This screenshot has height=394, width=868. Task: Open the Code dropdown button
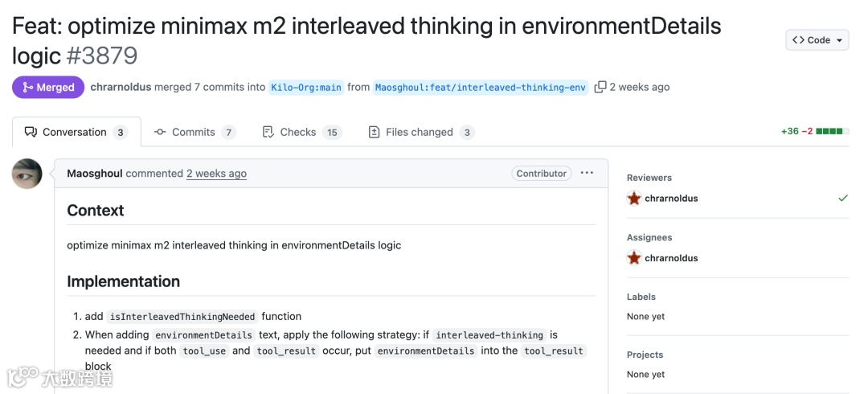coord(817,40)
